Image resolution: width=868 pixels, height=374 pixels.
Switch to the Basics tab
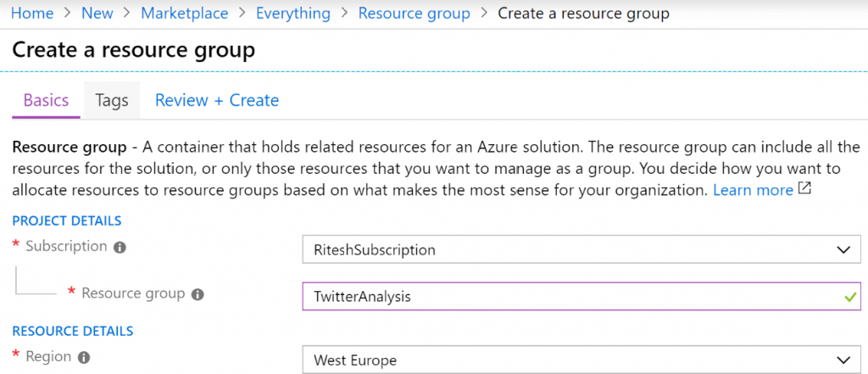click(46, 100)
